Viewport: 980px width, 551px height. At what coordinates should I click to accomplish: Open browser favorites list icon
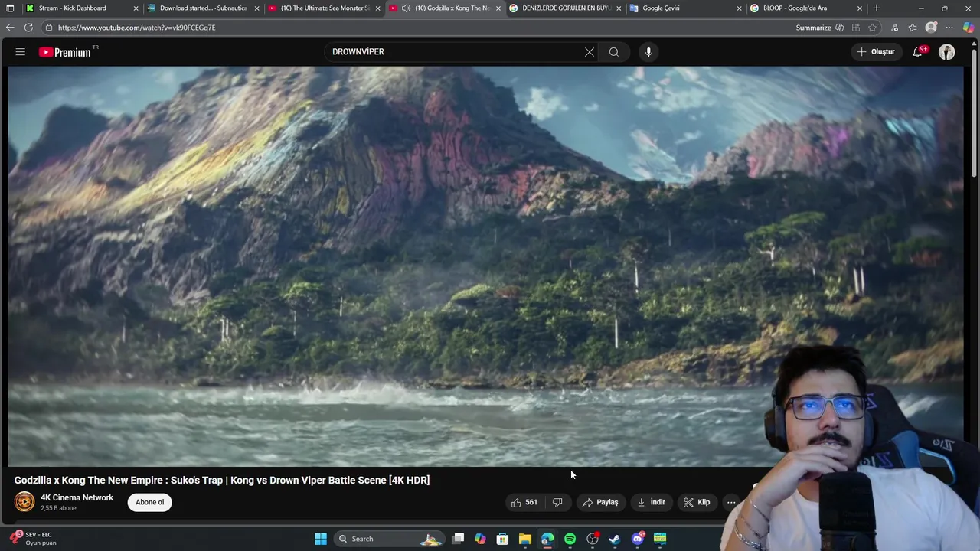913,28
